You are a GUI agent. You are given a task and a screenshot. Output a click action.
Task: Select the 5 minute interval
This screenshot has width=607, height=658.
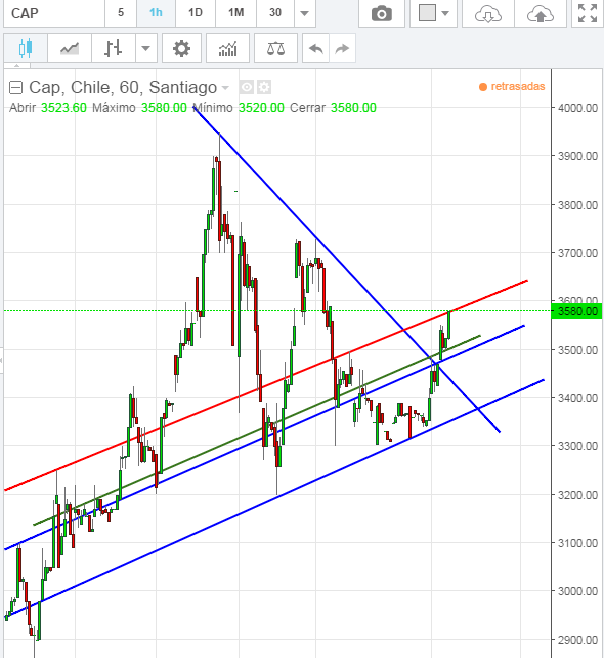pyautogui.click(x=121, y=13)
